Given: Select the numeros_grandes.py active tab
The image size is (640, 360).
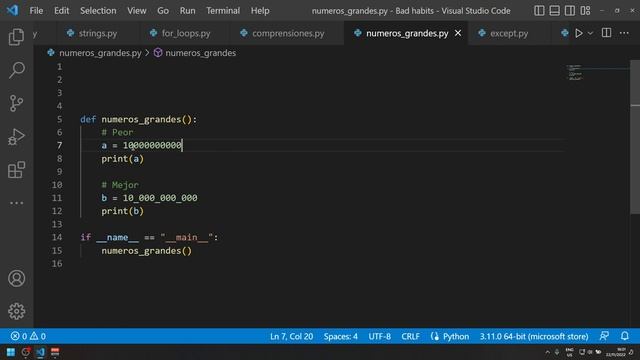Looking at the screenshot, I should coord(407,33).
